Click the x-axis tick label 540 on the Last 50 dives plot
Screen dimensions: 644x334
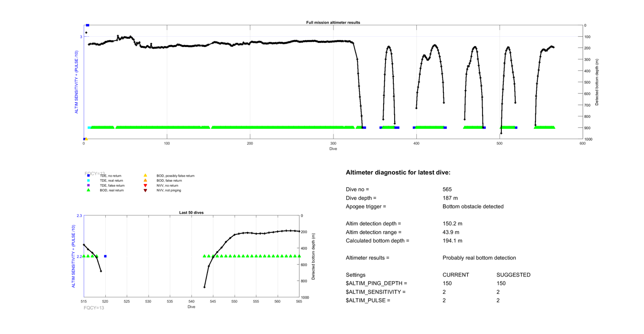coord(191,302)
